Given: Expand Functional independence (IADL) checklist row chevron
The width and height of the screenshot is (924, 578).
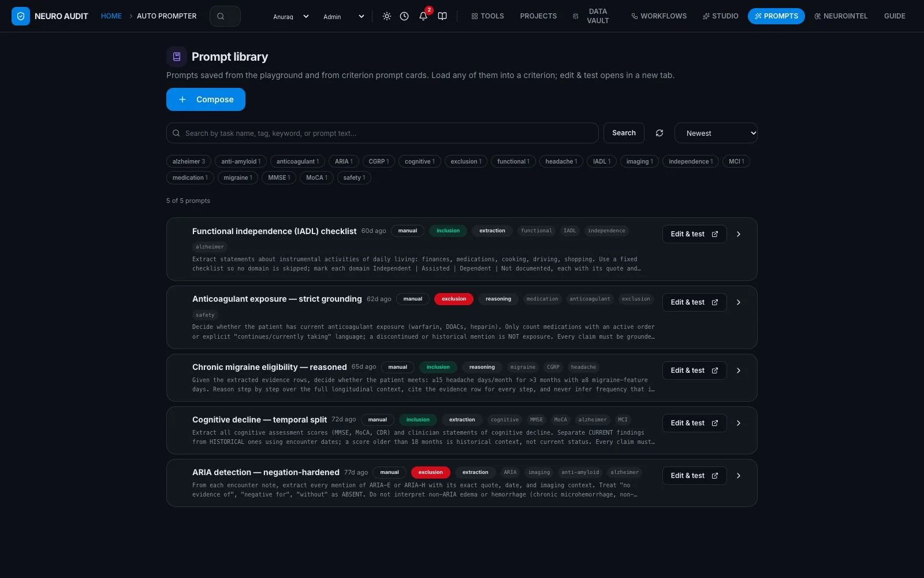Looking at the screenshot, I should pos(739,234).
